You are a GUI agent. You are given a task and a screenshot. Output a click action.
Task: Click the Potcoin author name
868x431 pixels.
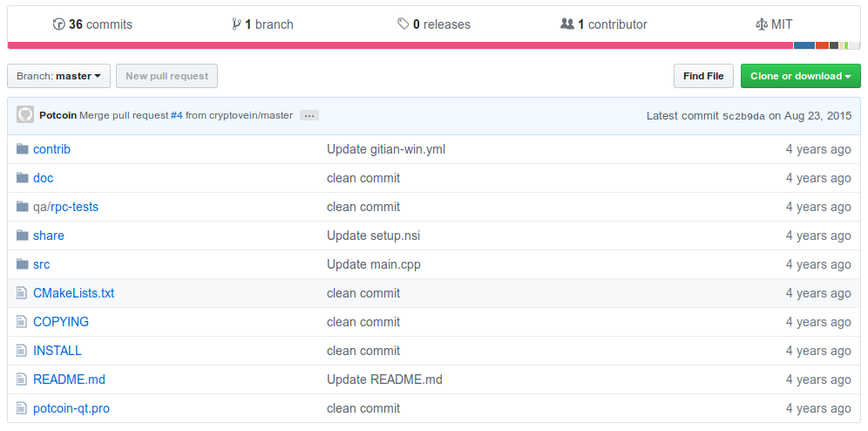[x=58, y=115]
